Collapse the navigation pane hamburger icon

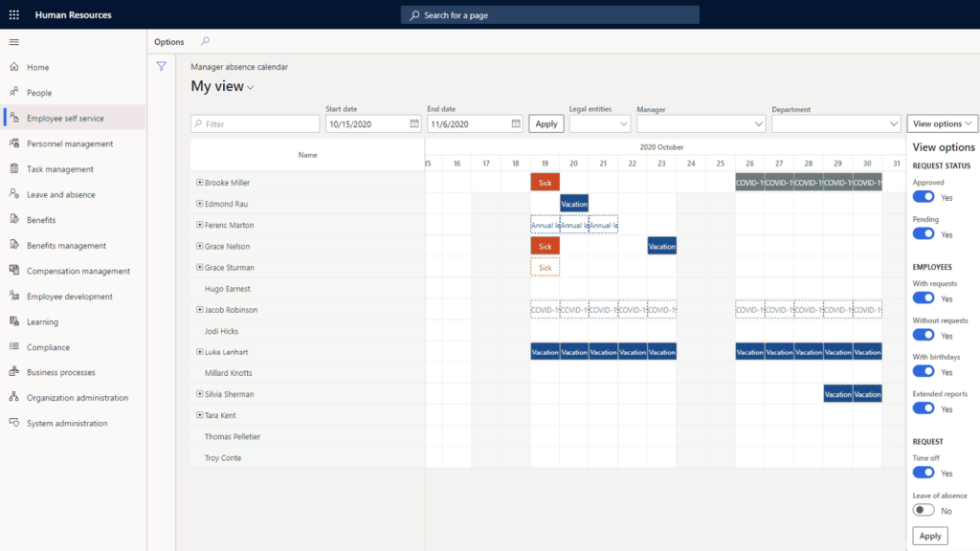pyautogui.click(x=13, y=42)
